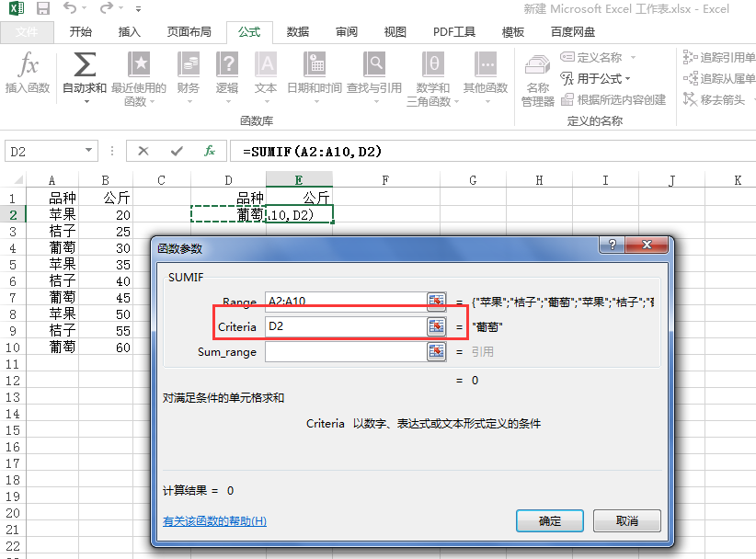Click into the Range input field
Screen dimensions: 756x559
(x=346, y=301)
